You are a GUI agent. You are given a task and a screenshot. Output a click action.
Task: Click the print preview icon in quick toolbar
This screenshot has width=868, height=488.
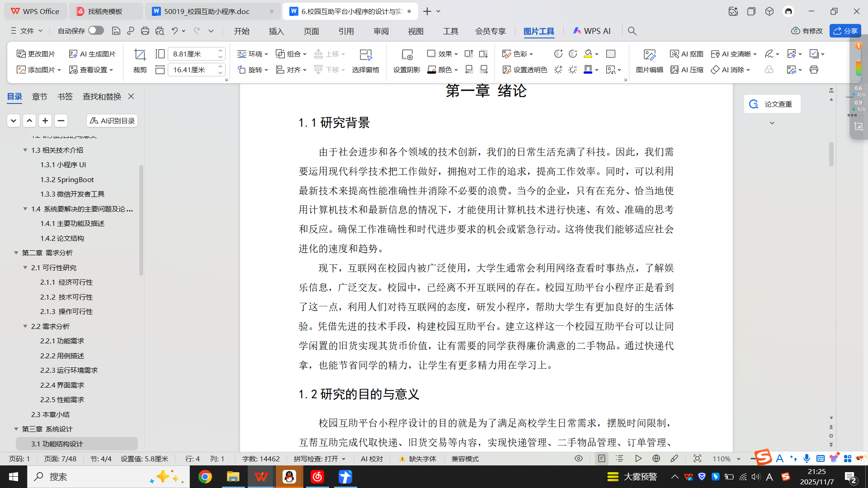pos(160,31)
